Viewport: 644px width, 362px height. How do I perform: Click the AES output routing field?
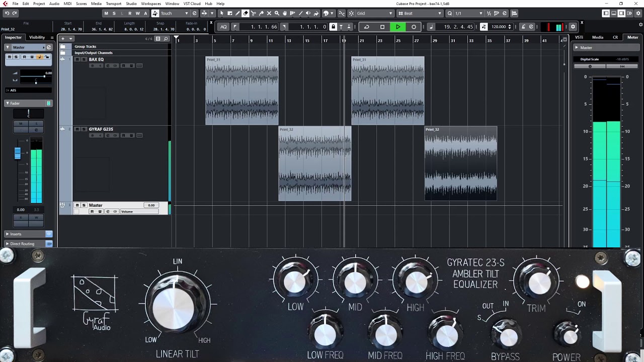(29, 90)
